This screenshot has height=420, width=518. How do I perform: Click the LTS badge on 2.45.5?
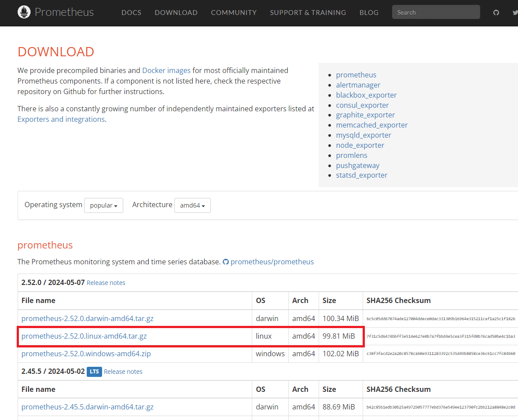coord(94,372)
